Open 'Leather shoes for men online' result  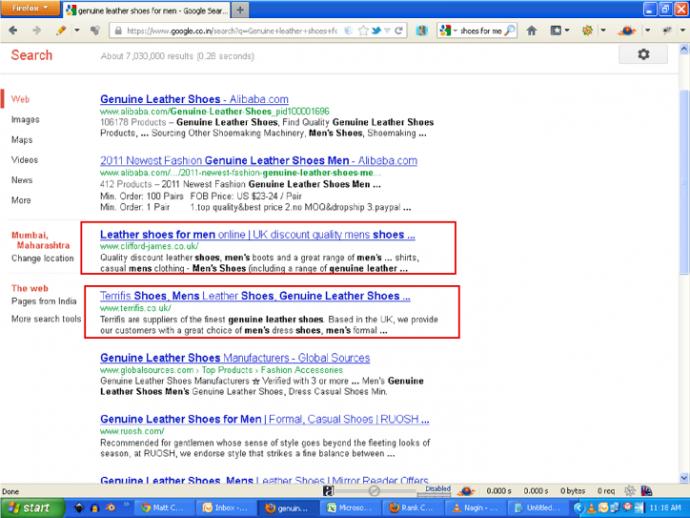(257, 235)
